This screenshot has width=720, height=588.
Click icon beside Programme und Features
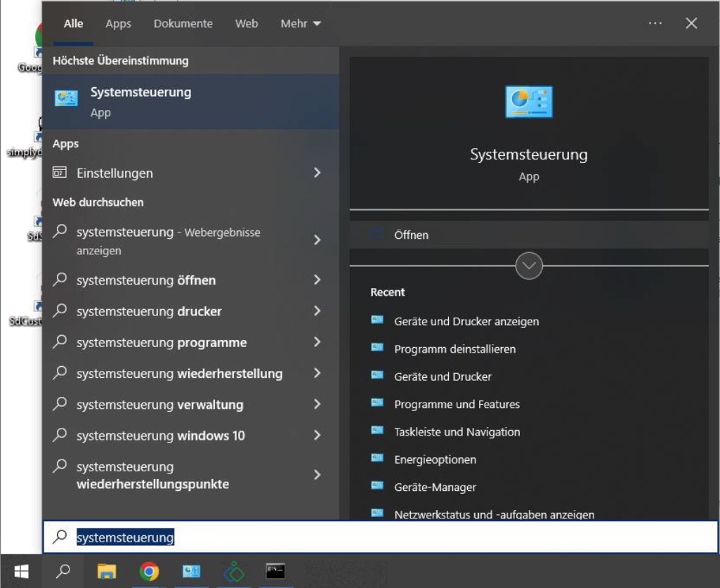(377, 403)
